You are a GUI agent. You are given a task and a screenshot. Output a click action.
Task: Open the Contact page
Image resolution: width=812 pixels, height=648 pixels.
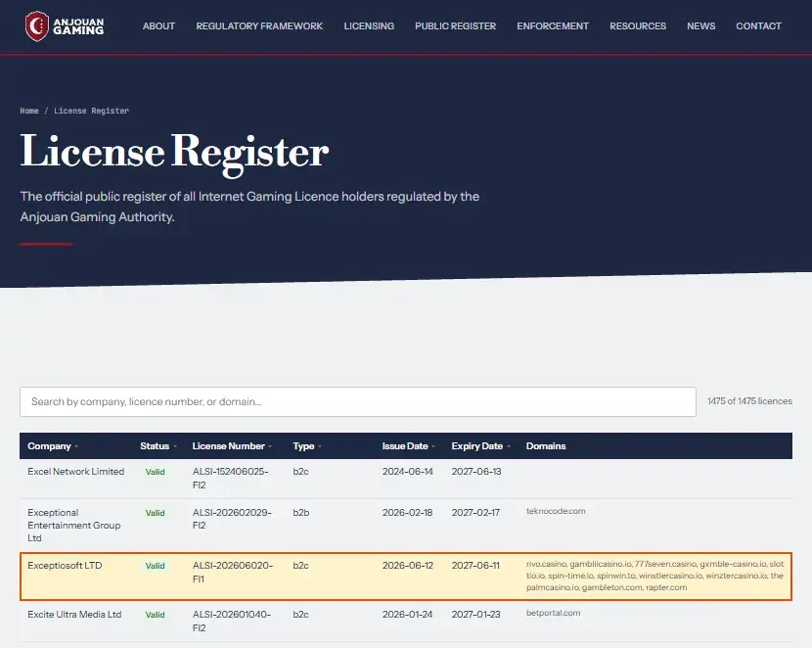pyautogui.click(x=758, y=25)
